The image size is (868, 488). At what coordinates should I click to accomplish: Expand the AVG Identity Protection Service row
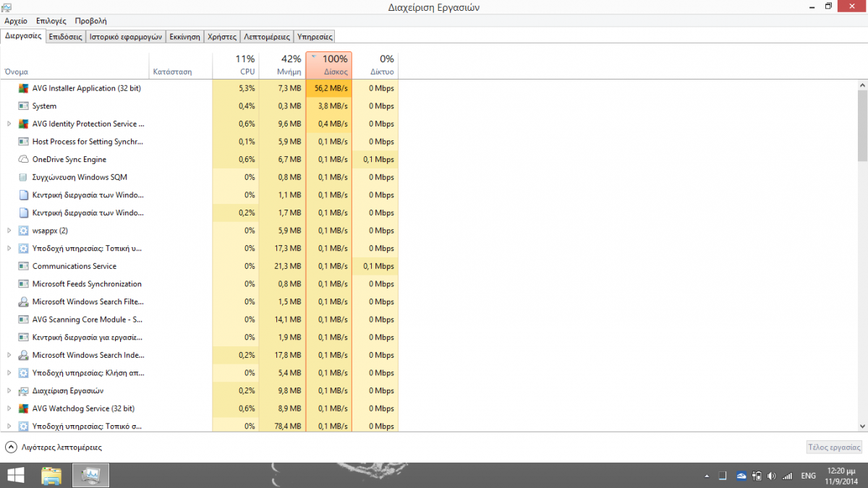click(9, 124)
